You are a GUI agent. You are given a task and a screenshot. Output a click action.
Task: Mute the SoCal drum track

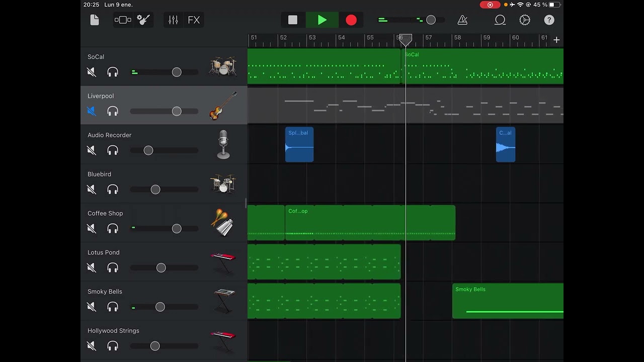click(92, 72)
